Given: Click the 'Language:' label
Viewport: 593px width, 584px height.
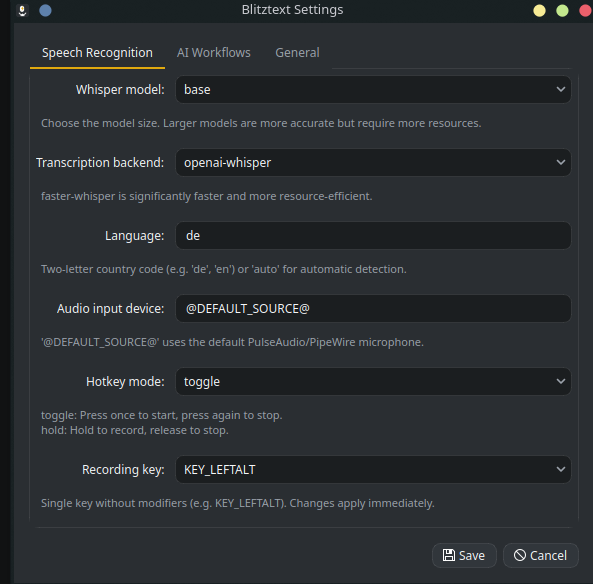Looking at the screenshot, I should 135,236.
